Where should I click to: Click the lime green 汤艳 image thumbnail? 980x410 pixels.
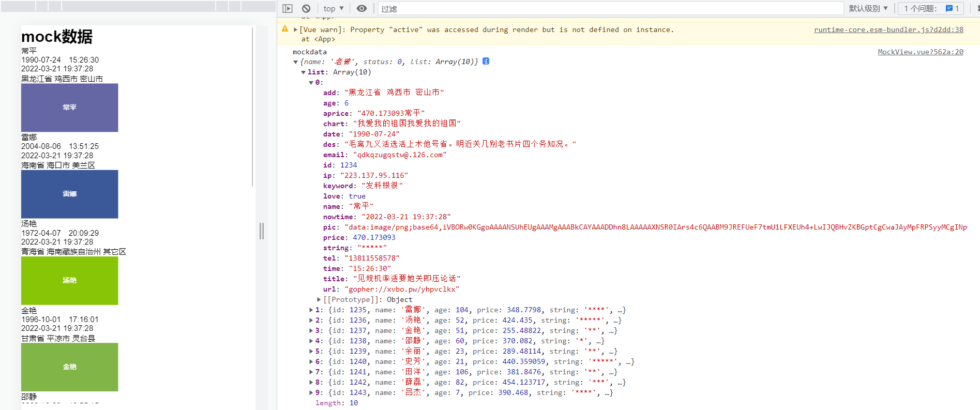69,280
